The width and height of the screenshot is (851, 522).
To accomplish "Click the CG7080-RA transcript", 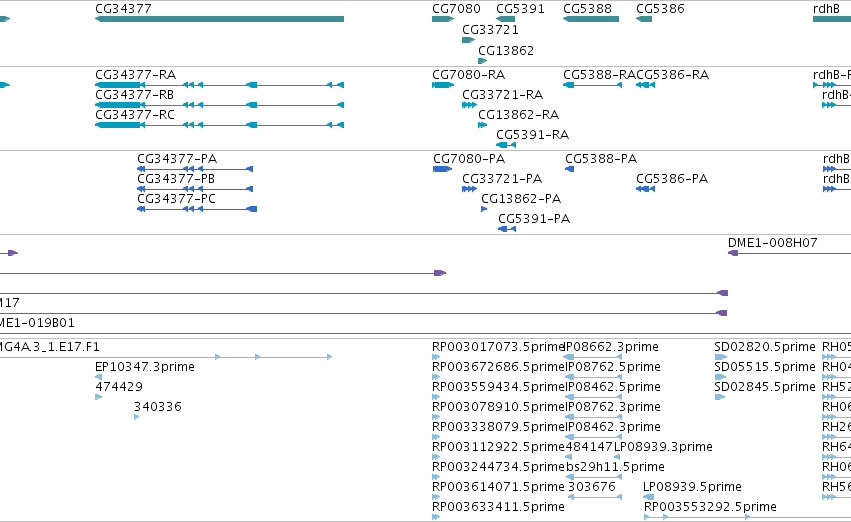I will pyautogui.click(x=443, y=85).
